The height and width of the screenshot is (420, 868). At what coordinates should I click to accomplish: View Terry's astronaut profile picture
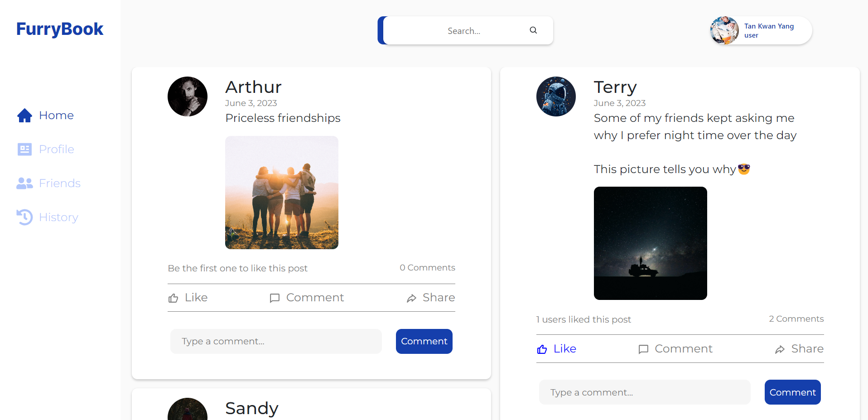tap(555, 96)
